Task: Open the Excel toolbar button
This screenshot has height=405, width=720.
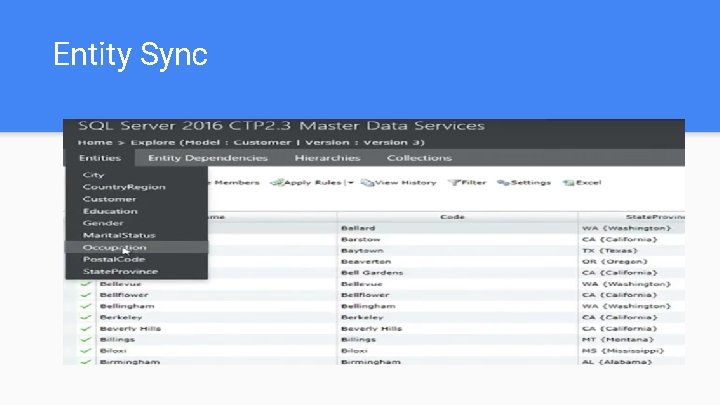Action: coord(589,183)
